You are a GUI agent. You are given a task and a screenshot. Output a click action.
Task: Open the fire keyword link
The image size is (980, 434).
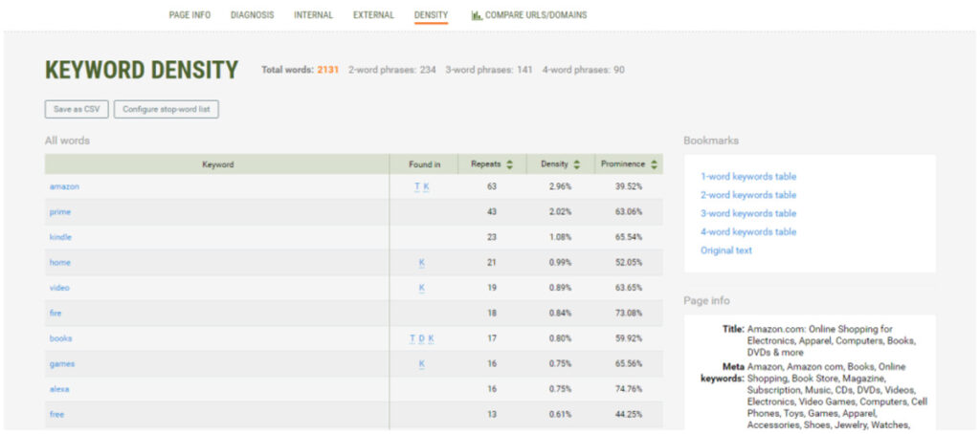[x=56, y=314]
